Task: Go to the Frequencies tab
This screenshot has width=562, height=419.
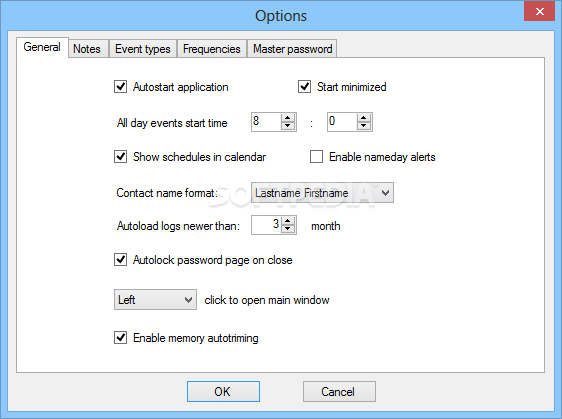Action: [x=211, y=49]
